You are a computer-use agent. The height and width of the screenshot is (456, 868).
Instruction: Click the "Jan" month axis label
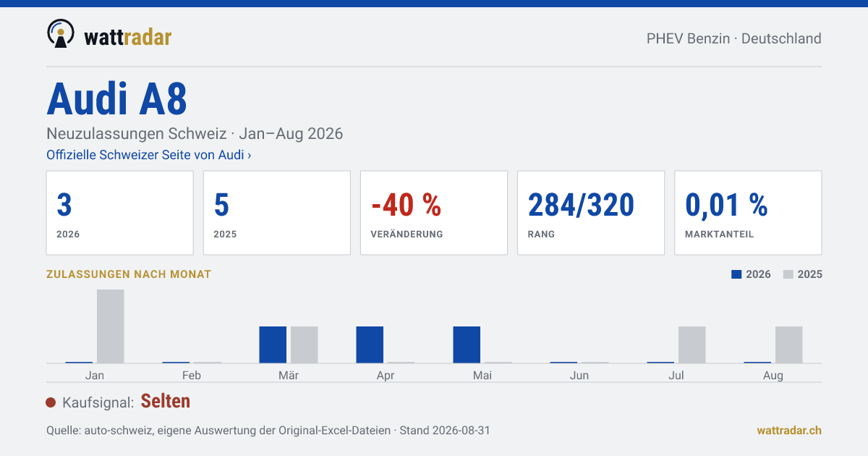95,376
